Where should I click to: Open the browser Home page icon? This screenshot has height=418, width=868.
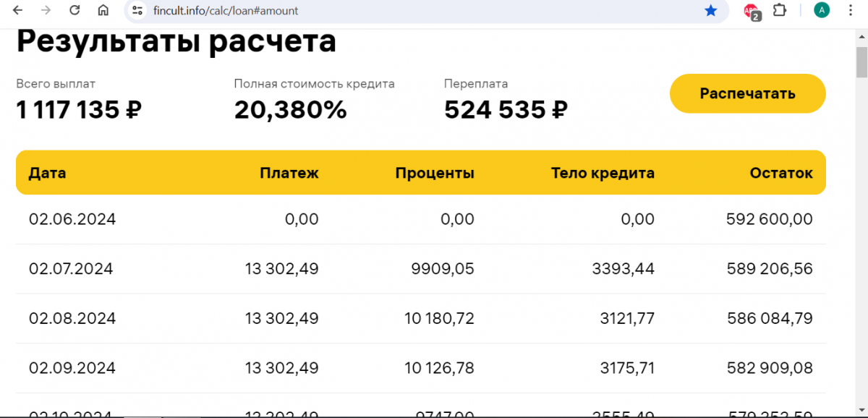[x=103, y=11]
